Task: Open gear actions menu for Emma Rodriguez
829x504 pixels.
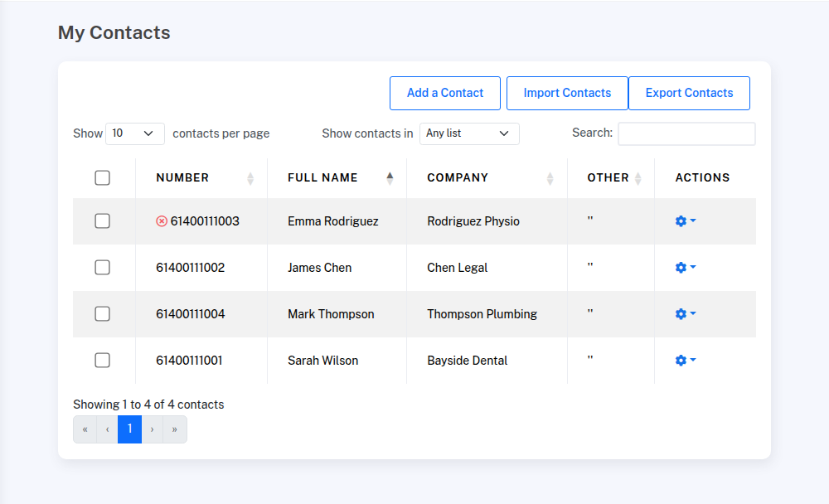Action: coord(685,221)
